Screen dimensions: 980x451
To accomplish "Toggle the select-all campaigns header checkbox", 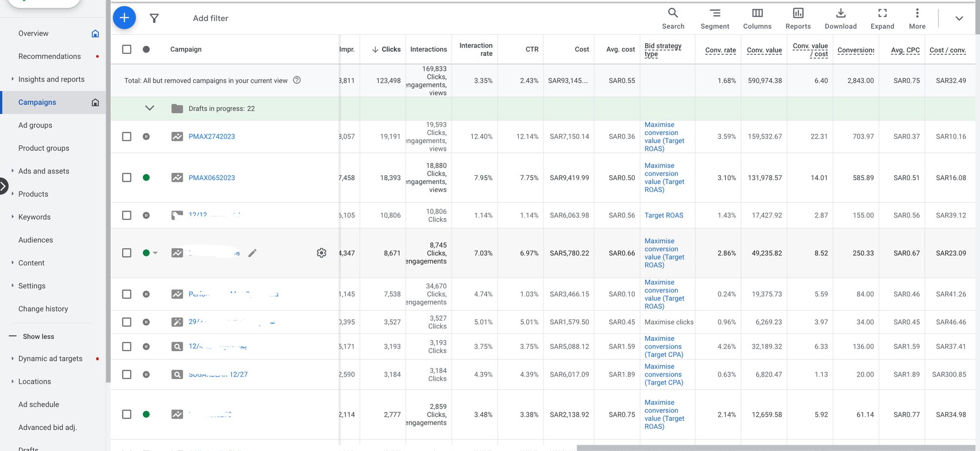I will 127,49.
